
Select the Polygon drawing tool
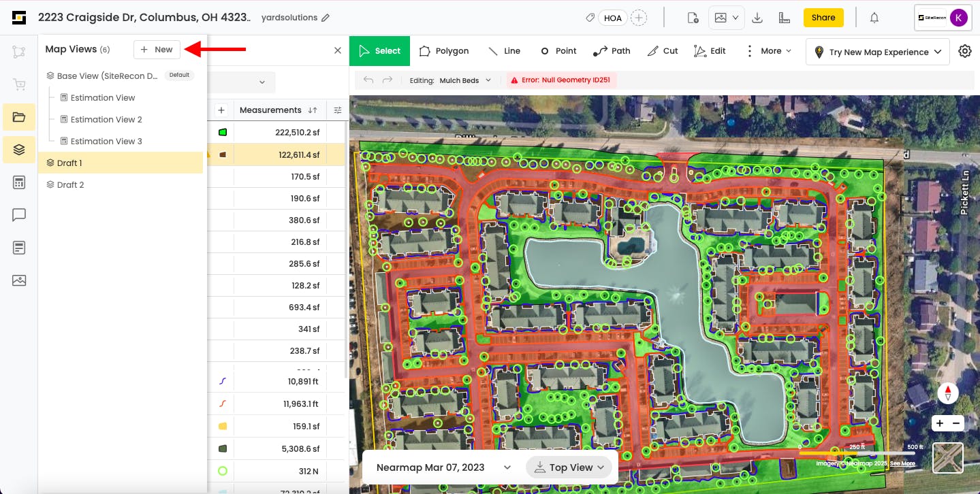coord(444,51)
